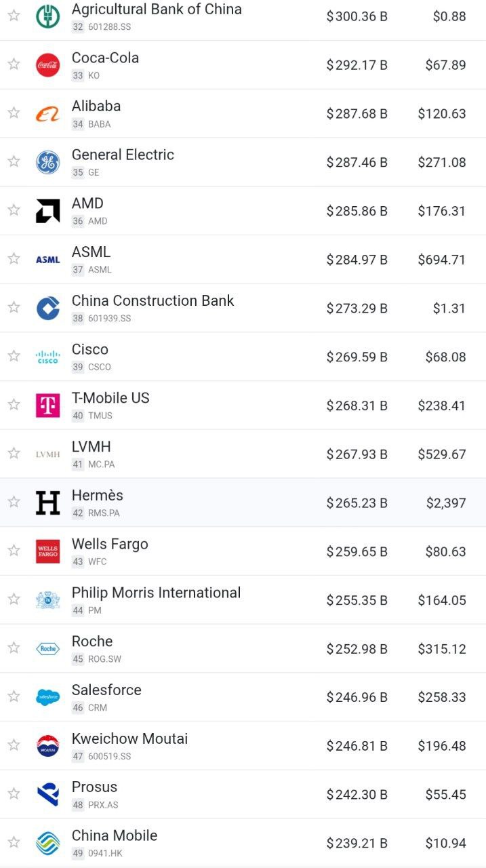Add Roche to favorites with star
Image resolution: width=486 pixels, height=868 pixels.
tap(14, 648)
